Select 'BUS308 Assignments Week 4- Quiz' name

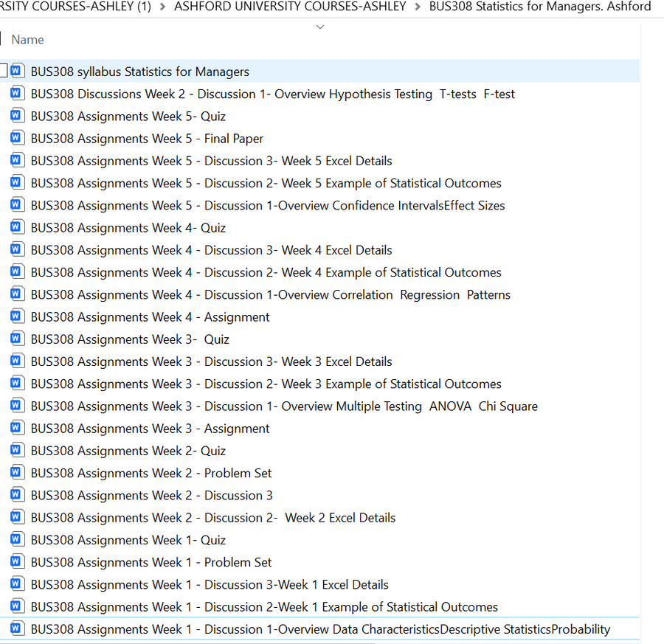[128, 228]
